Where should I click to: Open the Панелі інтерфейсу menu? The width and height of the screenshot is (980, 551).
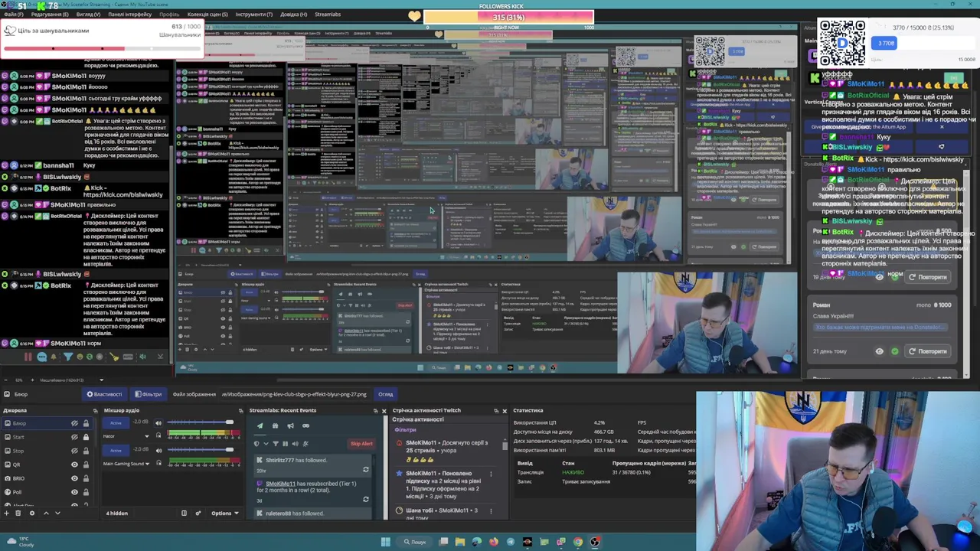[129, 14]
